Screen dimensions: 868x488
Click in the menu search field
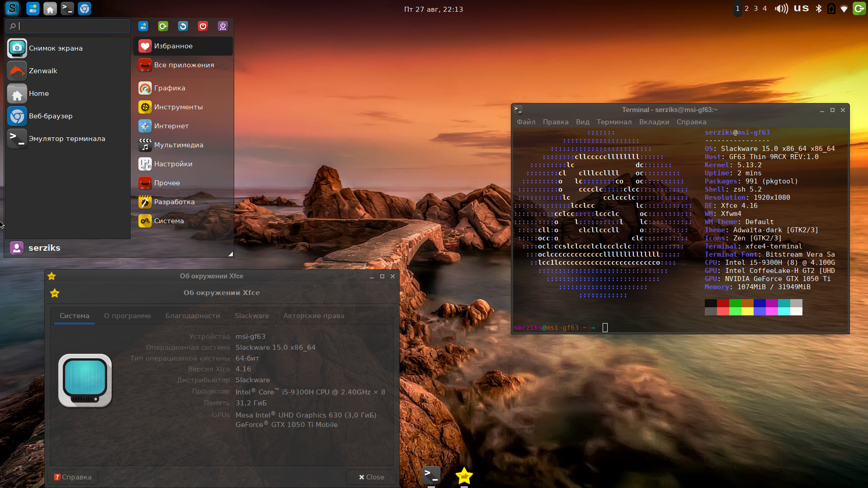[72, 26]
